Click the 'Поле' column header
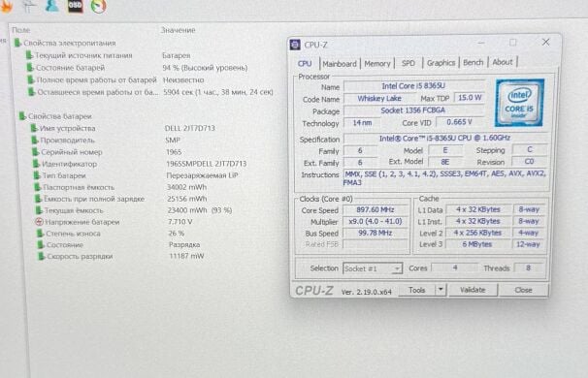The width and height of the screenshot is (588, 378). click(x=21, y=30)
